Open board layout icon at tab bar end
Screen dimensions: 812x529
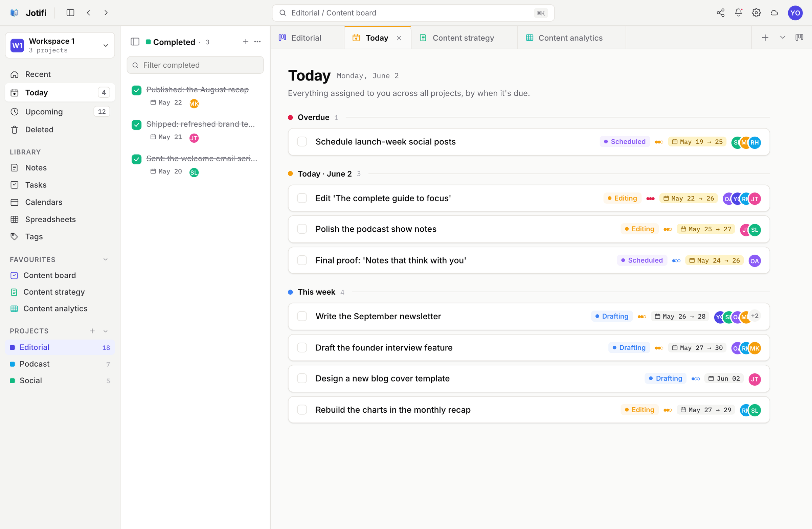(x=799, y=38)
